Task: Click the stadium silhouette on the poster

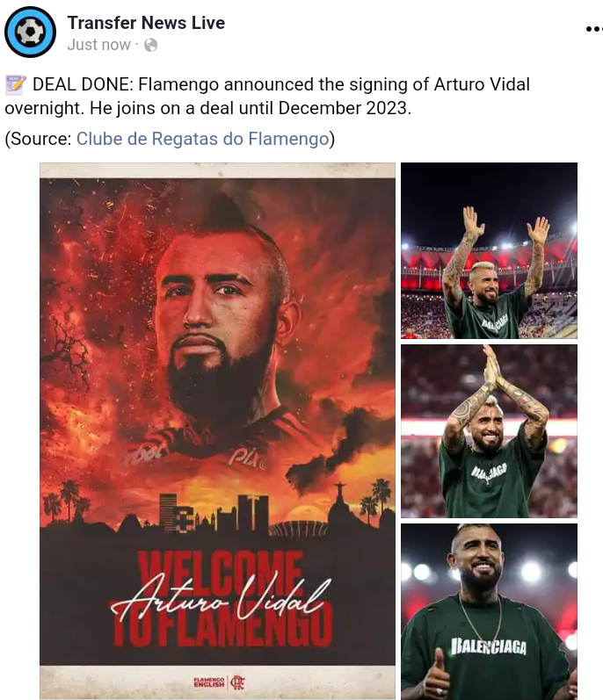Action: 298,528
